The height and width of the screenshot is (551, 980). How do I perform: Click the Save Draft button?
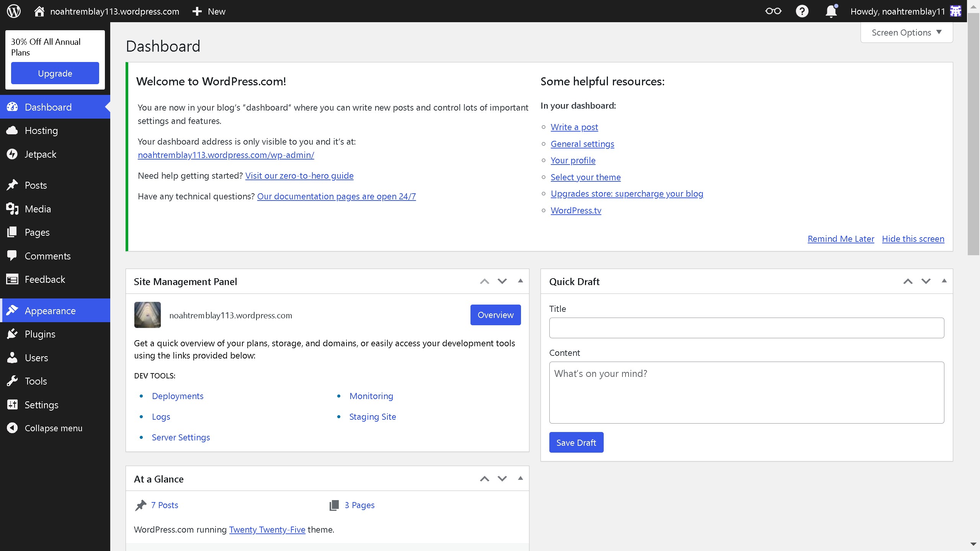[x=576, y=442]
